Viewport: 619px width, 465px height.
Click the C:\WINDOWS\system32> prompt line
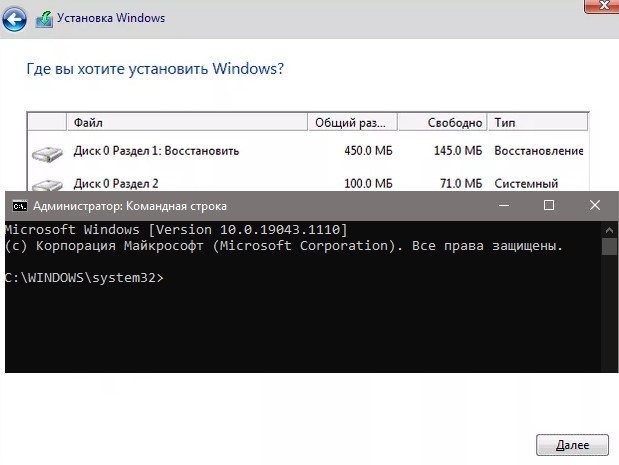pyautogui.click(x=84, y=278)
